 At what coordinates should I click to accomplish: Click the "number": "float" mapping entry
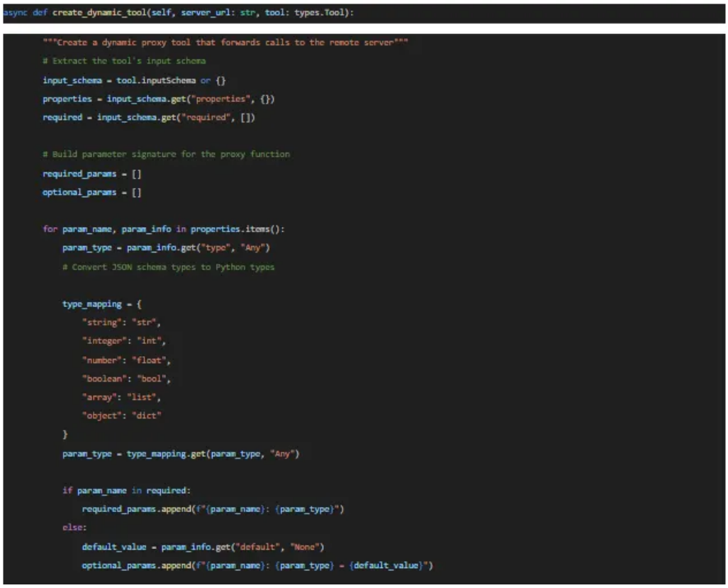pos(126,360)
